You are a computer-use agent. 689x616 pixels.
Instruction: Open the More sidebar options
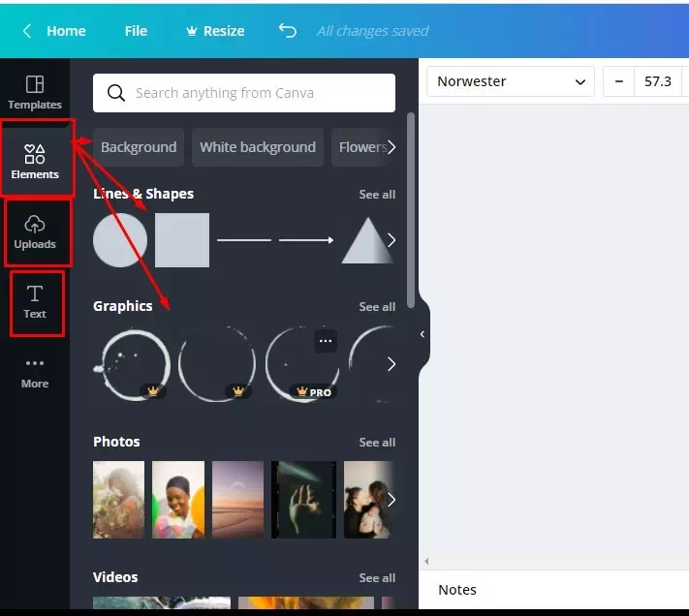click(x=35, y=372)
